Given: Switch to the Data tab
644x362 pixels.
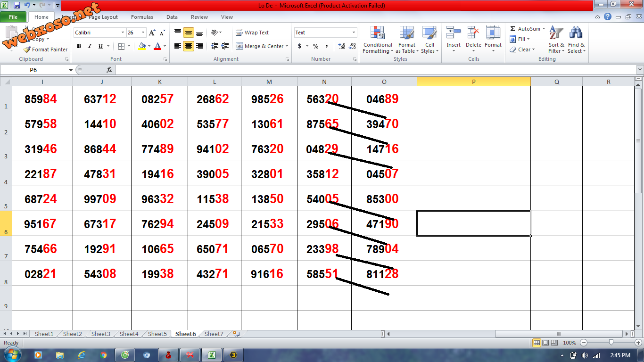Looking at the screenshot, I should click(x=172, y=17).
